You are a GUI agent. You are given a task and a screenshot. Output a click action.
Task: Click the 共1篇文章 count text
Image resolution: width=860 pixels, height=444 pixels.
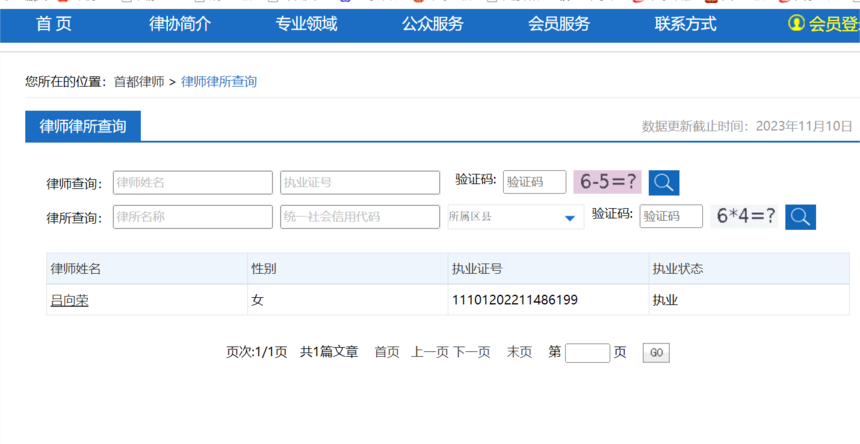click(x=329, y=352)
